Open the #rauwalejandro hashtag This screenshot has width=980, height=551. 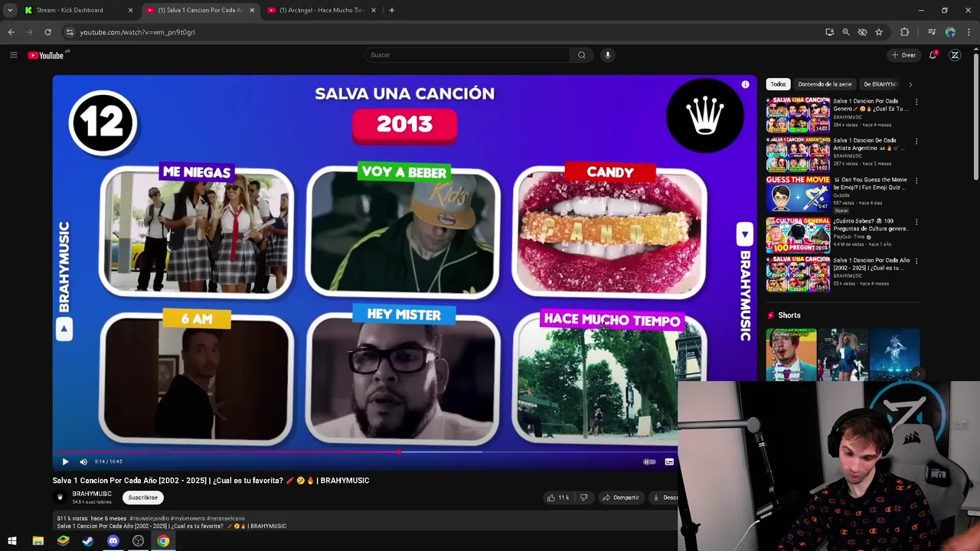pyautogui.click(x=149, y=519)
